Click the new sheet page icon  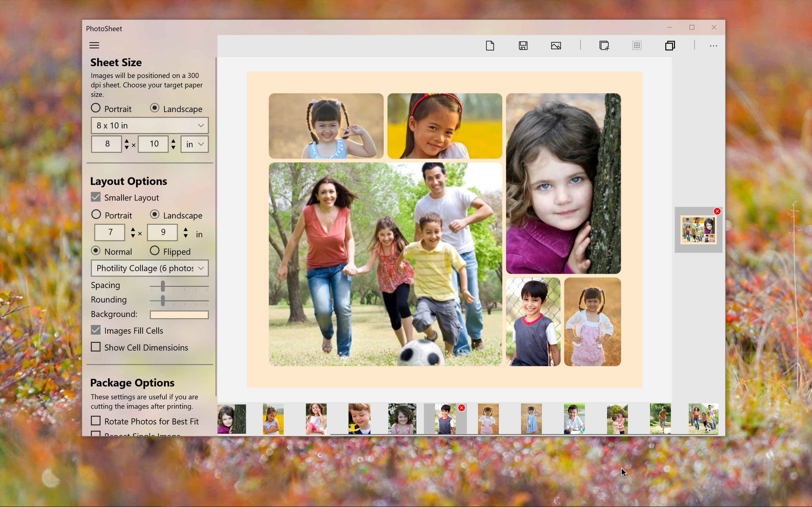pos(490,46)
